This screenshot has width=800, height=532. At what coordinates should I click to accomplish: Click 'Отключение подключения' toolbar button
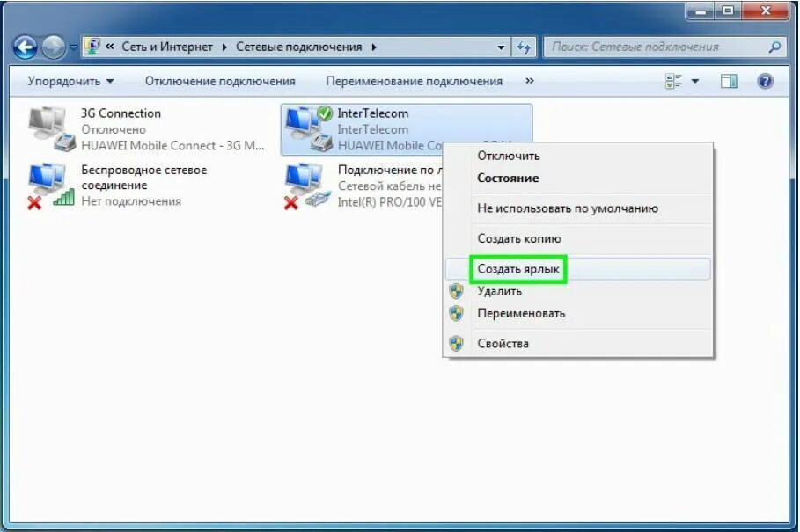tap(220, 81)
